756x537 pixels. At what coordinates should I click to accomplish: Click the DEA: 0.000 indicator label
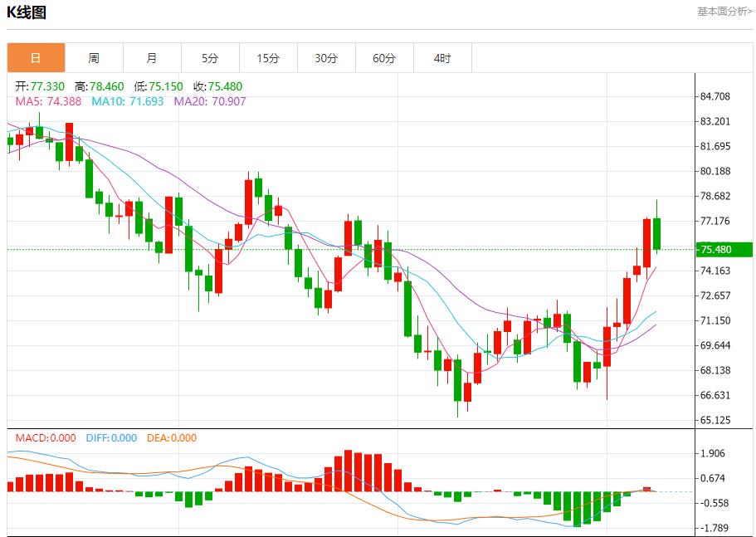click(x=172, y=438)
